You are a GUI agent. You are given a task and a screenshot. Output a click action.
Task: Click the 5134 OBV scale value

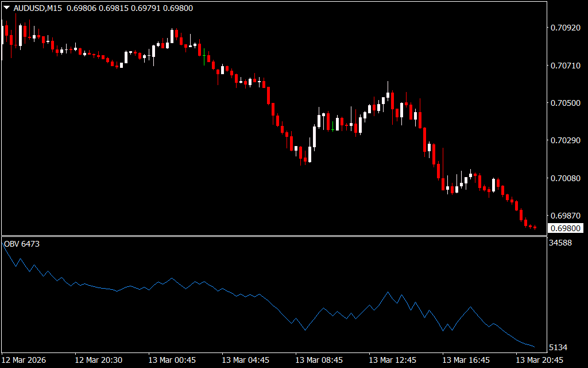558,348
